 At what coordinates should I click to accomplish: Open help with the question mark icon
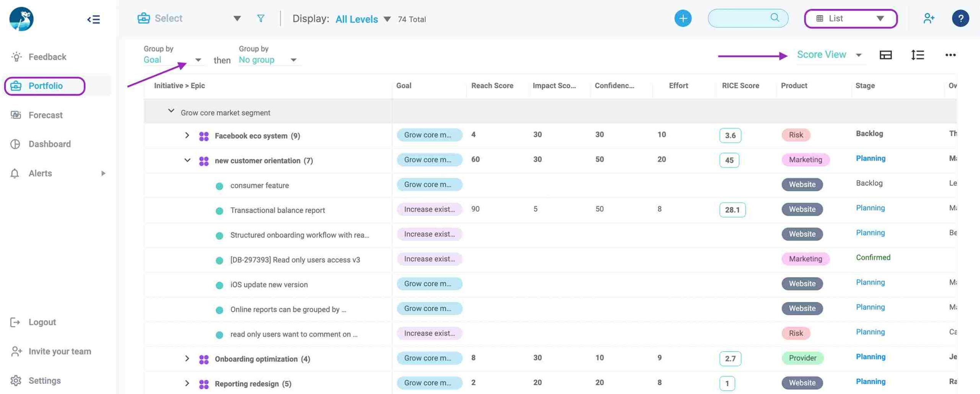pos(960,18)
